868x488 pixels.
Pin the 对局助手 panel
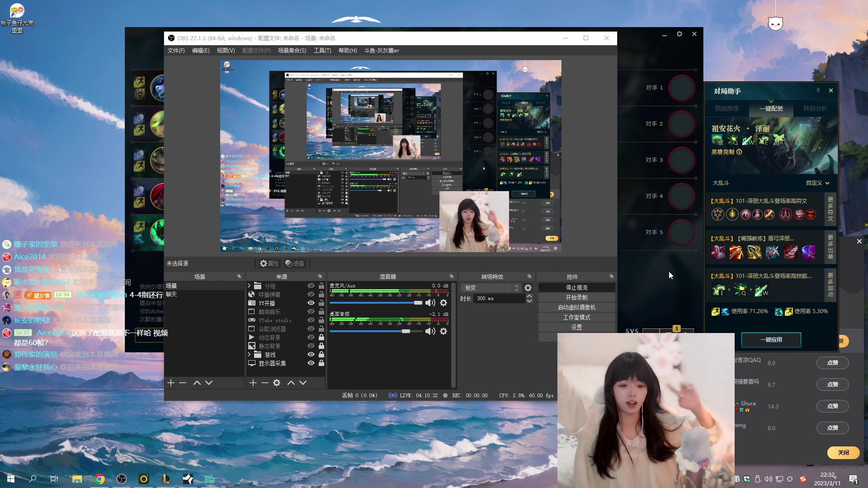coord(818,90)
